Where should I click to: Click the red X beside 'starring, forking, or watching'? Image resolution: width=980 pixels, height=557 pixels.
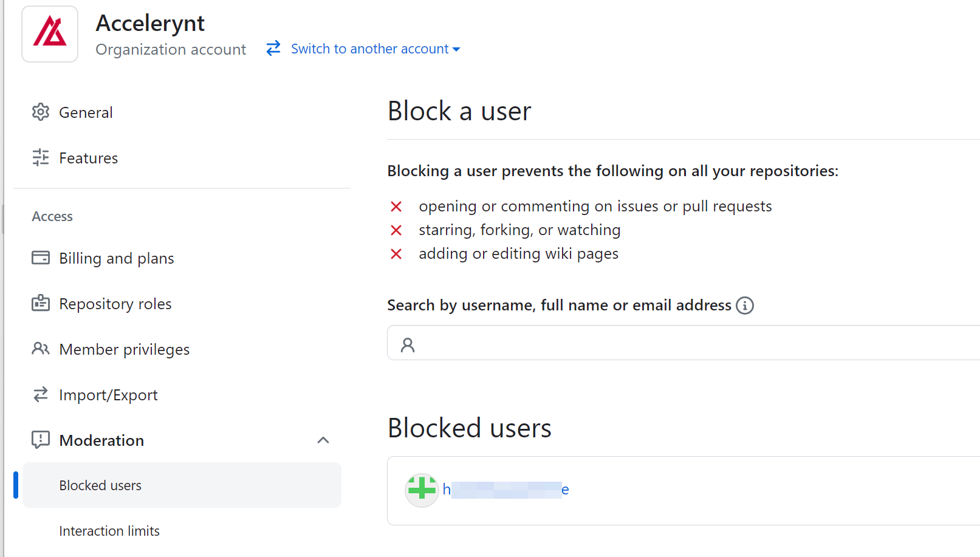coord(396,230)
